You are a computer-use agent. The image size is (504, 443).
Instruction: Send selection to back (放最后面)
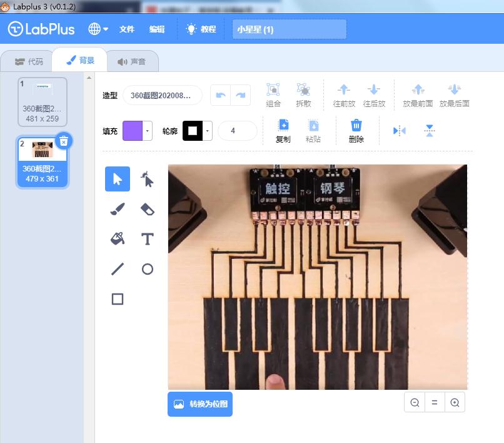click(x=455, y=95)
